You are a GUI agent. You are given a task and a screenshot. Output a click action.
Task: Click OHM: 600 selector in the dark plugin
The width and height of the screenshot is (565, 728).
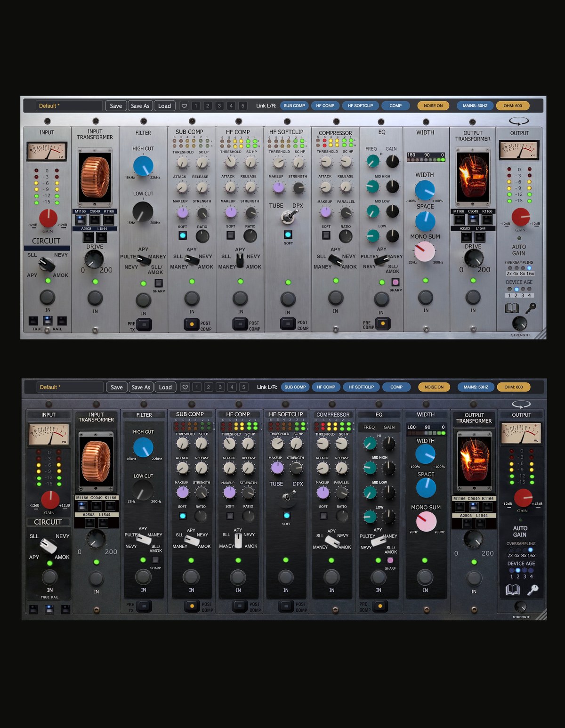click(514, 387)
